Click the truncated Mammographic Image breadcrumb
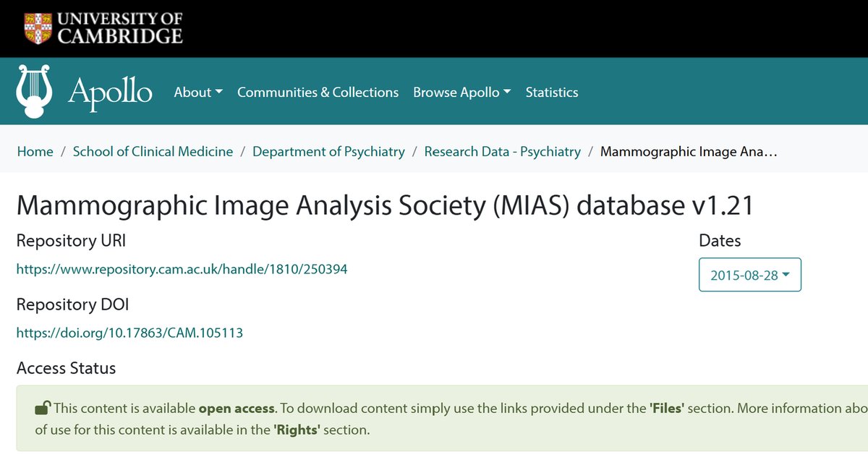The width and height of the screenshot is (868, 473). click(689, 152)
